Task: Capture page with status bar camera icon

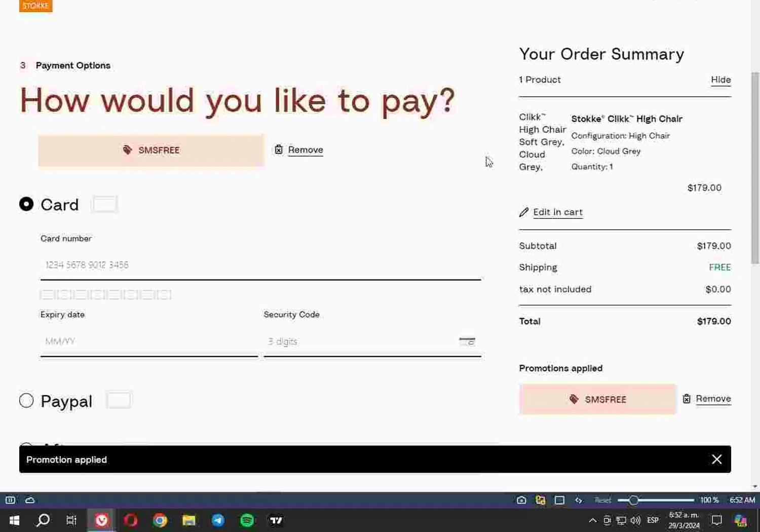Action: [521, 500]
